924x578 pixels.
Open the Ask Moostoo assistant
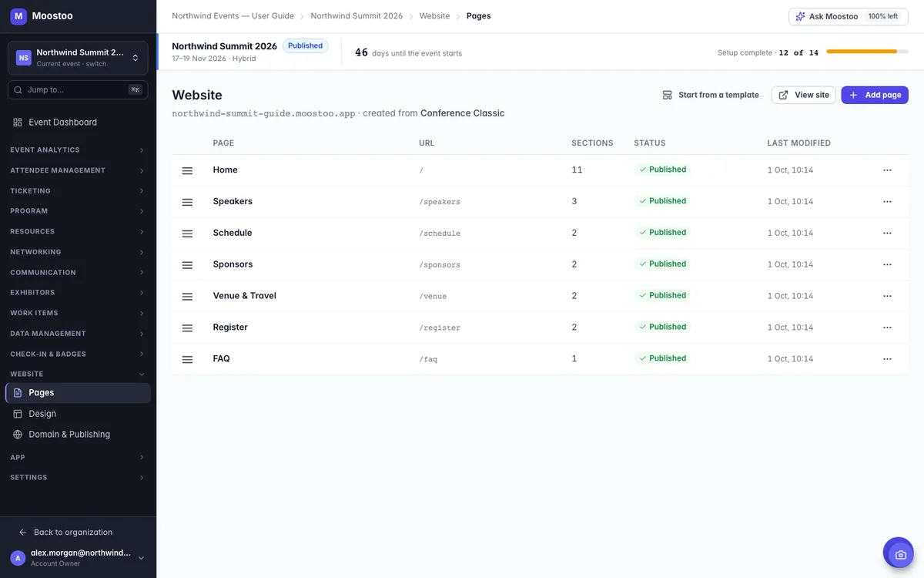(848, 16)
